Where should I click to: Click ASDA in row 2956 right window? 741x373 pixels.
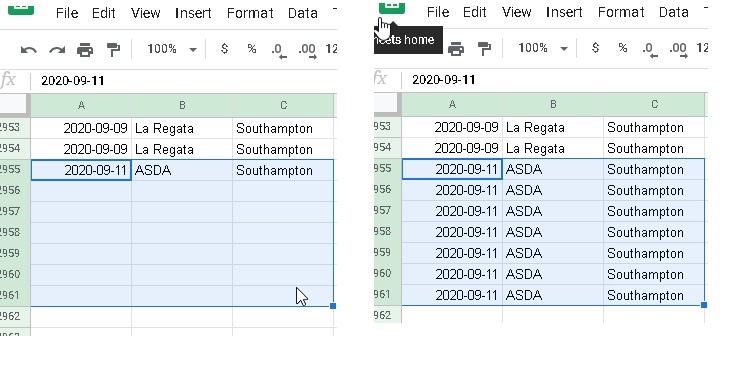pos(553,191)
